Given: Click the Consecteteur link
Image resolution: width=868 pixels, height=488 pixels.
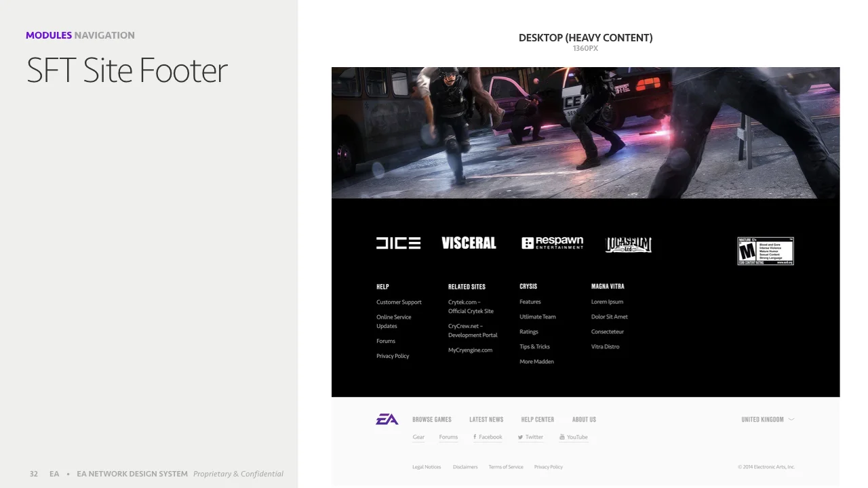Looking at the screenshot, I should point(608,332).
